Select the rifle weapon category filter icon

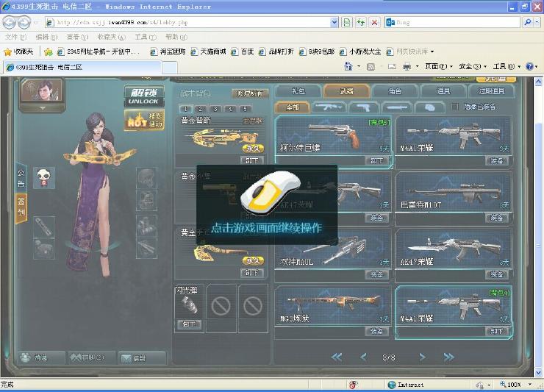[x=328, y=107]
